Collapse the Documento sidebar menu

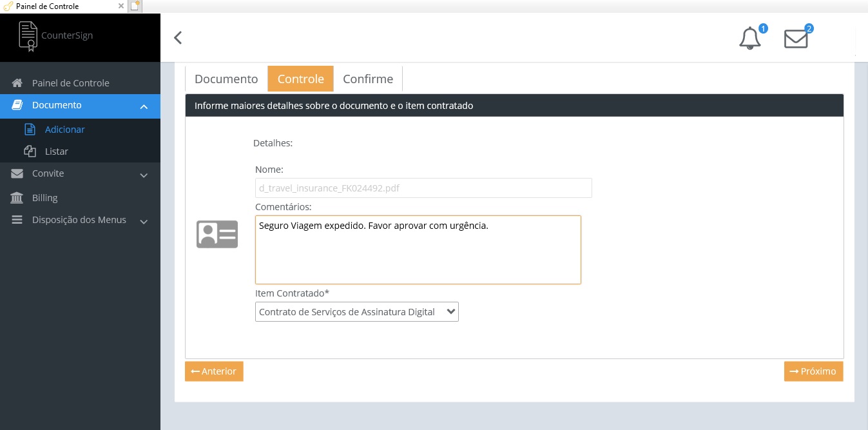pyautogui.click(x=144, y=106)
